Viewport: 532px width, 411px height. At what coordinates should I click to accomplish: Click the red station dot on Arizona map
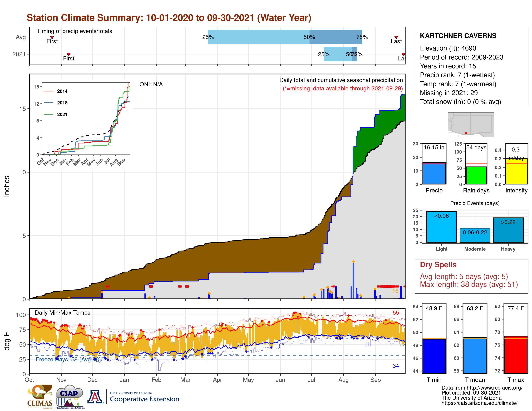click(x=466, y=133)
